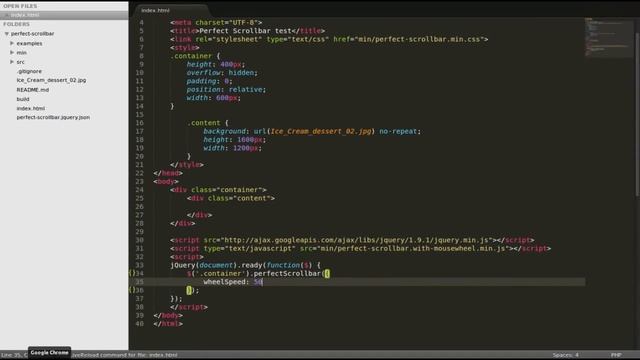Click the highlighted opening brace on line 34
640x360 pixels.
coord(327,273)
